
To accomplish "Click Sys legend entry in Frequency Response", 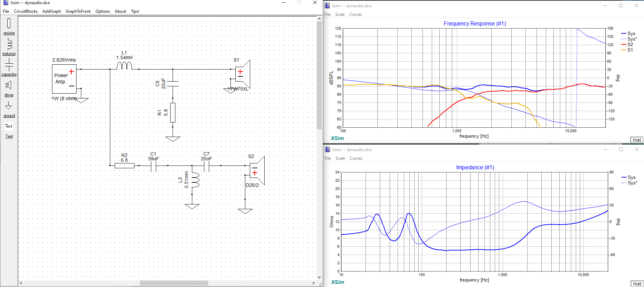I will 628,33.
